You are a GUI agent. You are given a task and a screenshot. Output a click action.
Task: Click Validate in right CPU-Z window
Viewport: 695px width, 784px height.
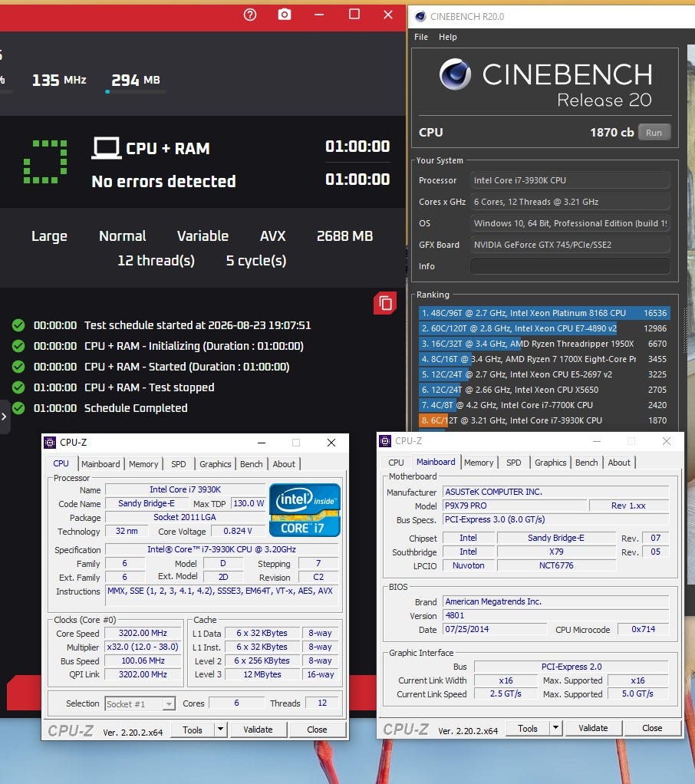593,729
